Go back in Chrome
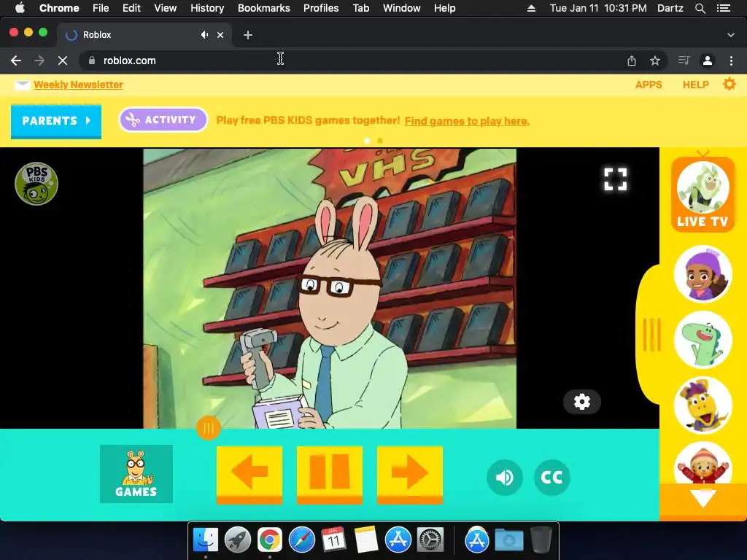This screenshot has width=747, height=560. 16,61
